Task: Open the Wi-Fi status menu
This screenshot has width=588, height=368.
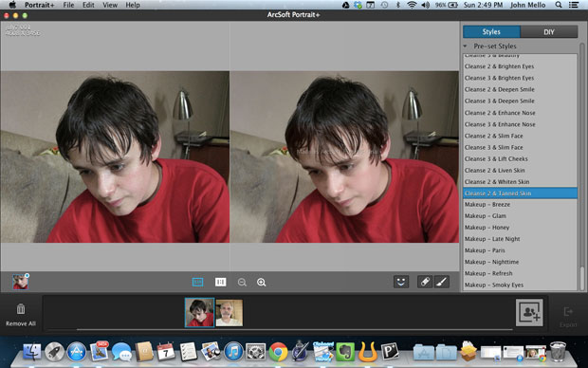Action: (412, 5)
